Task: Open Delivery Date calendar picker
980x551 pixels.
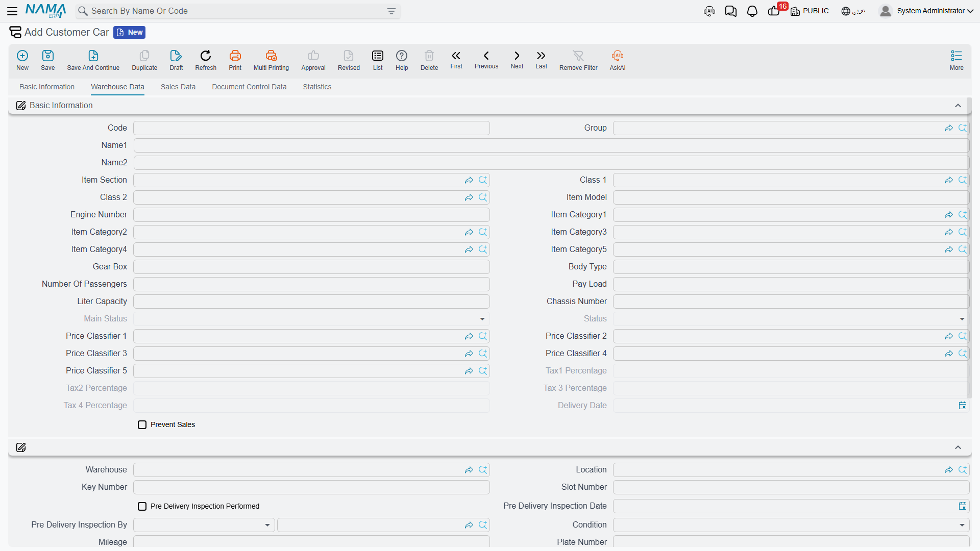Action: click(963, 406)
